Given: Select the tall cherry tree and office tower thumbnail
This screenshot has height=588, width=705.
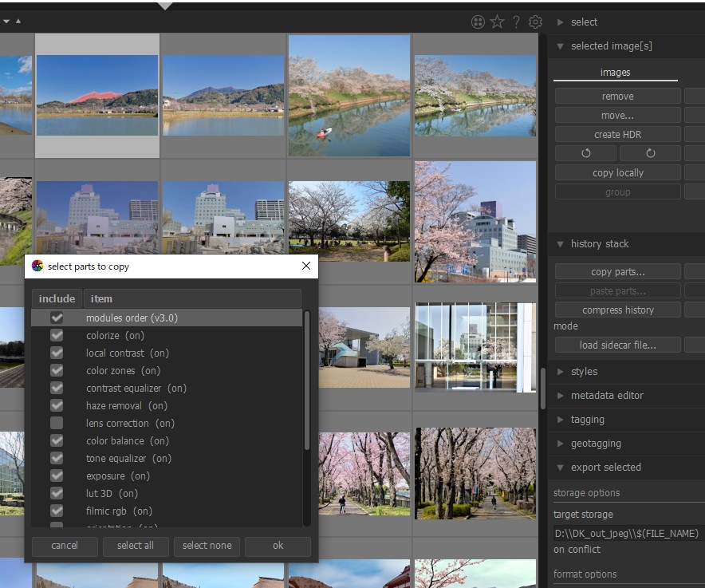Looking at the screenshot, I should [x=475, y=222].
